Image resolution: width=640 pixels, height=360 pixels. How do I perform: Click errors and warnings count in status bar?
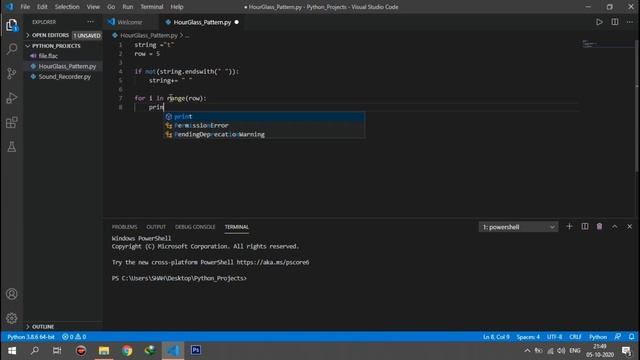[x=74, y=337]
